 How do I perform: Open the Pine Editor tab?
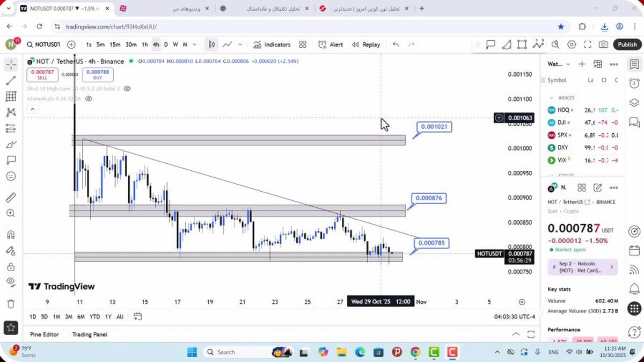pyautogui.click(x=45, y=334)
